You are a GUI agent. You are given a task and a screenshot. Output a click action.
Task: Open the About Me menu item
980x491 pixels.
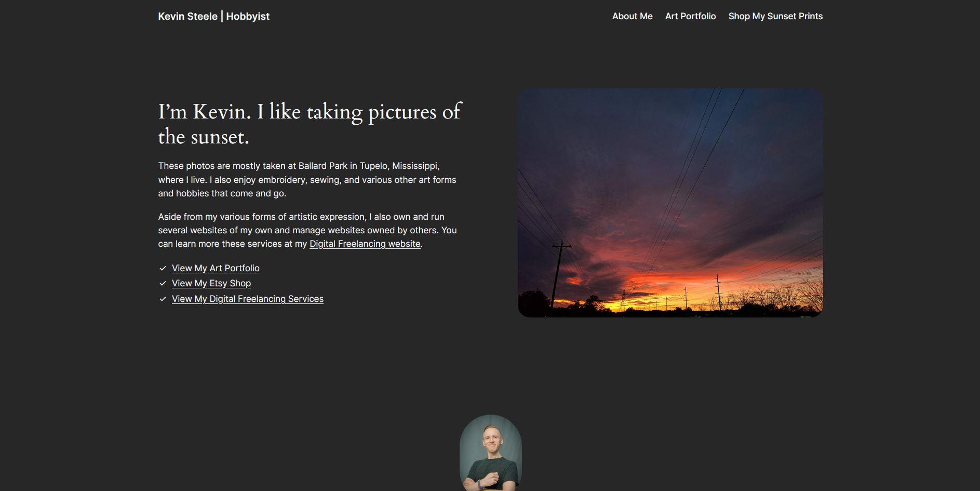[632, 16]
